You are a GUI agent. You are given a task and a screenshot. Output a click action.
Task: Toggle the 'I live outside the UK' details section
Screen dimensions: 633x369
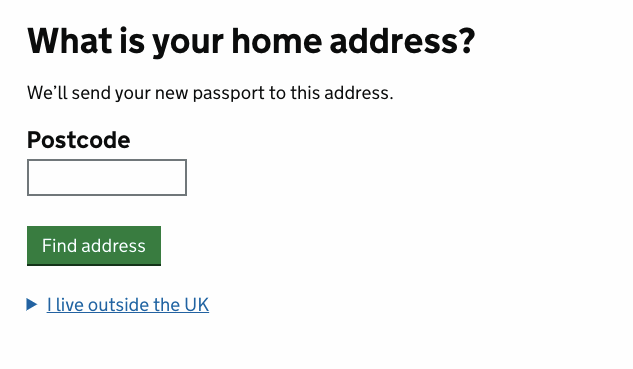coord(128,304)
